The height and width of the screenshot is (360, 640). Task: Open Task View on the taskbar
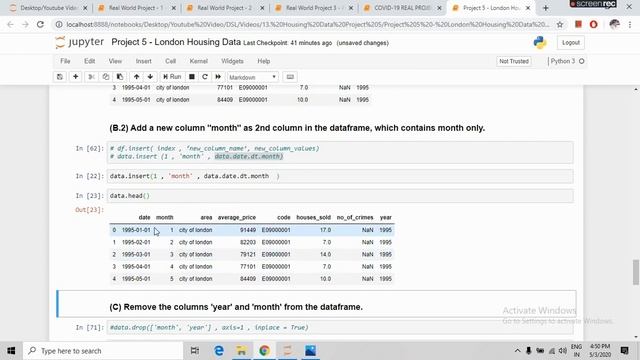tap(195, 351)
